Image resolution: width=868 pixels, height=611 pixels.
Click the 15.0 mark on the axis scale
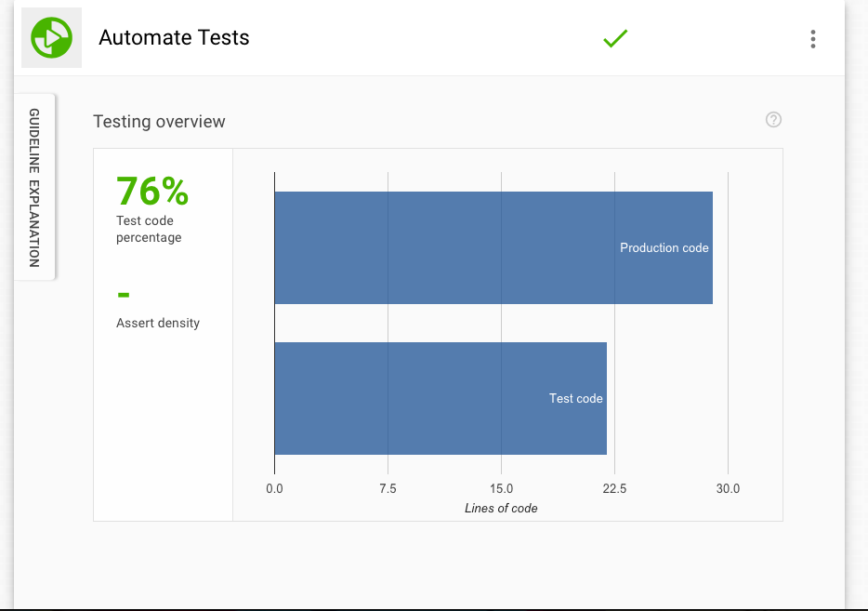(501, 488)
